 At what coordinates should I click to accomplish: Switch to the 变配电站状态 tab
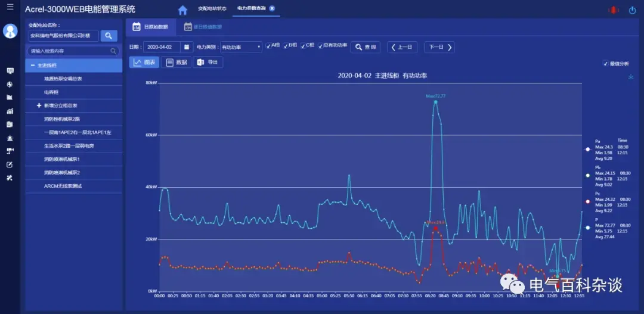[211, 9]
